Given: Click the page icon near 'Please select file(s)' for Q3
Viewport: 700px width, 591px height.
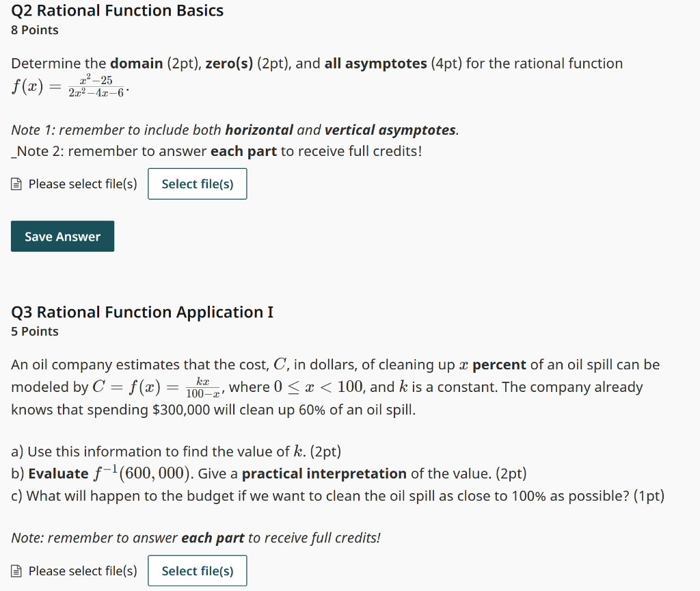Looking at the screenshot, I should pyautogui.click(x=14, y=570).
